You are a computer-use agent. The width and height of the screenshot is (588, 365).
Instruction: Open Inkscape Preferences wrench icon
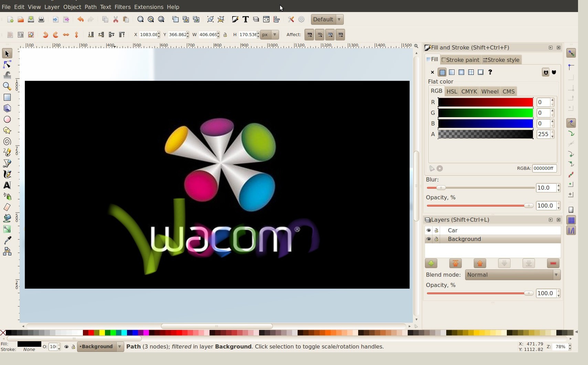coord(291,20)
